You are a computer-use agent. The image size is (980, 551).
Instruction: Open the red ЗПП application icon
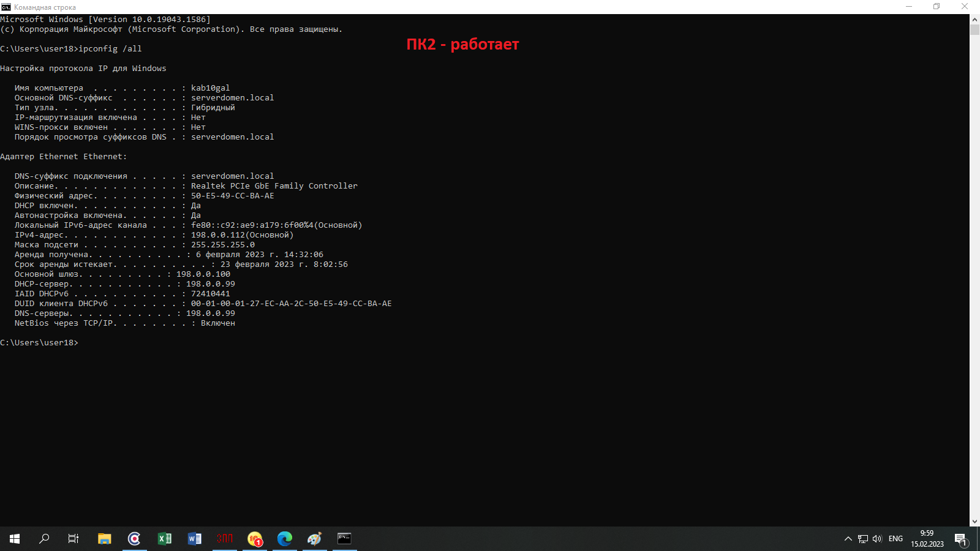(x=225, y=539)
